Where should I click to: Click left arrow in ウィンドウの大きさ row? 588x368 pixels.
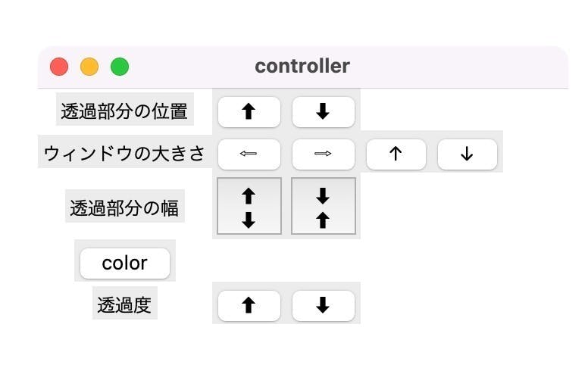click(x=249, y=154)
